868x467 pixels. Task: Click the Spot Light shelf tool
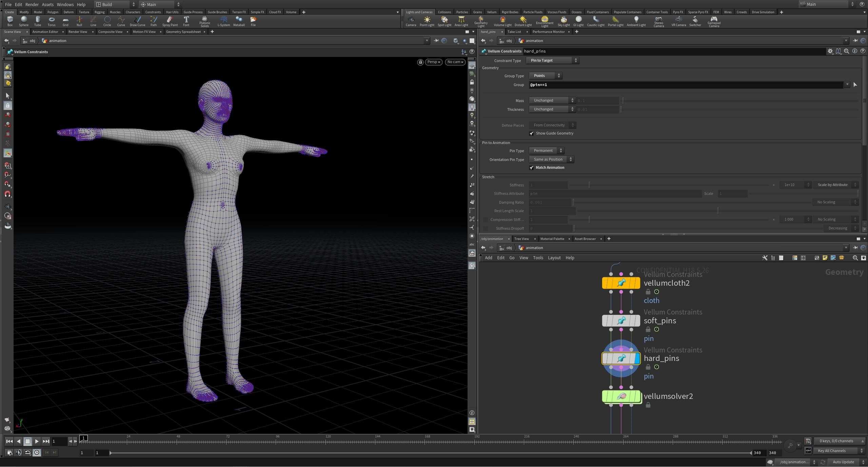pyautogui.click(x=444, y=21)
